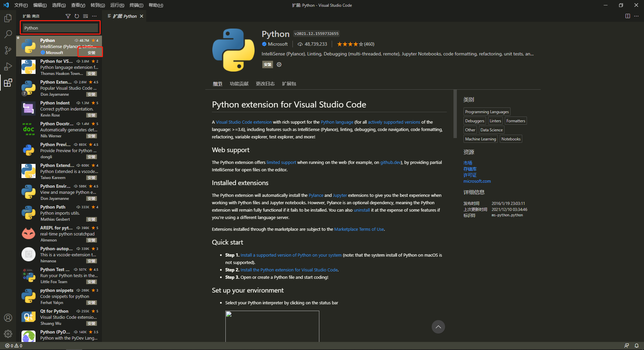Screen dimensions: 644x350
Task: Open the Run and Debug view
Action: pyautogui.click(x=8, y=66)
